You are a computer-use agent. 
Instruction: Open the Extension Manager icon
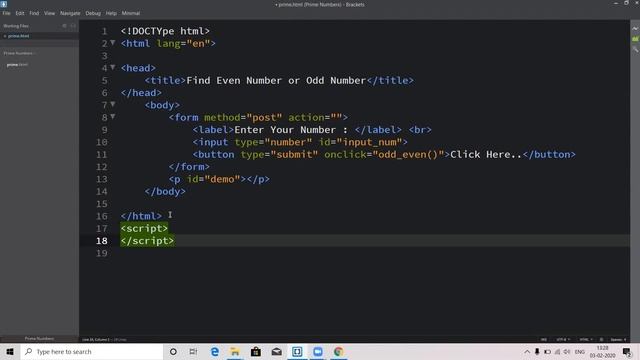pyautogui.click(x=635, y=39)
